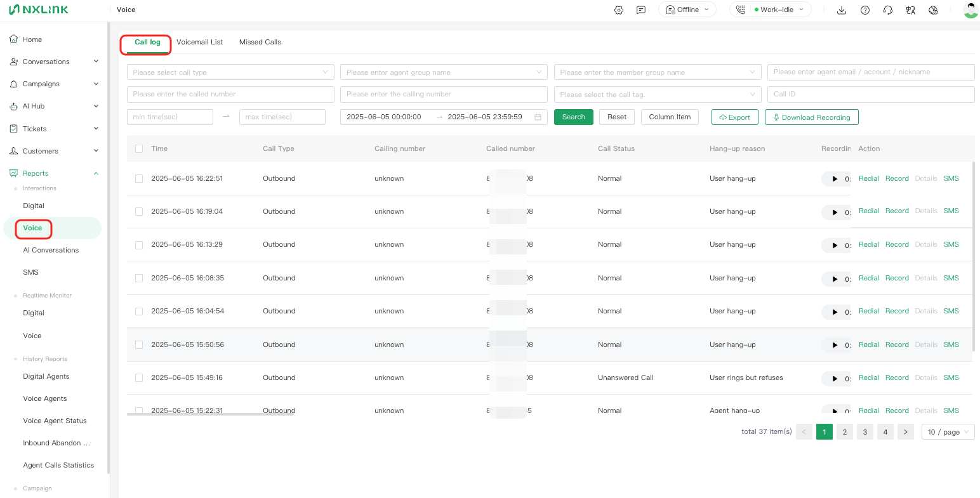Check the 16:19:04 call row checkbox
Screen dimensions: 980x498
click(x=139, y=212)
